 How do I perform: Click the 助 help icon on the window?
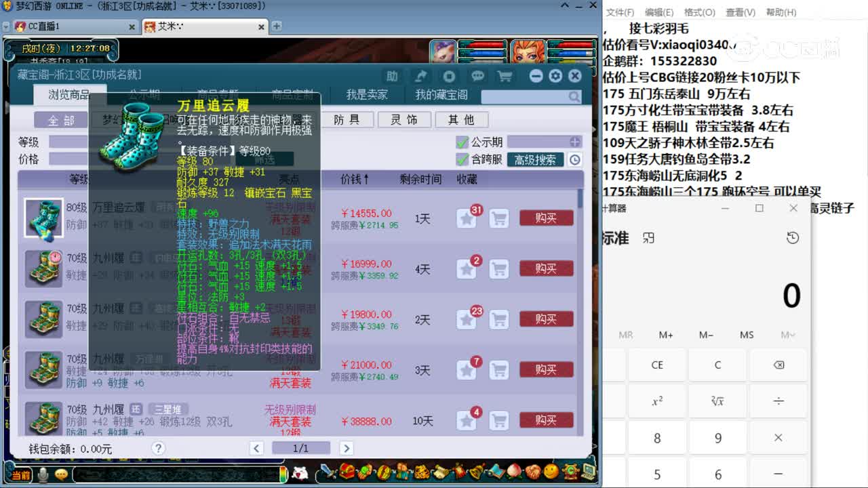tap(393, 76)
